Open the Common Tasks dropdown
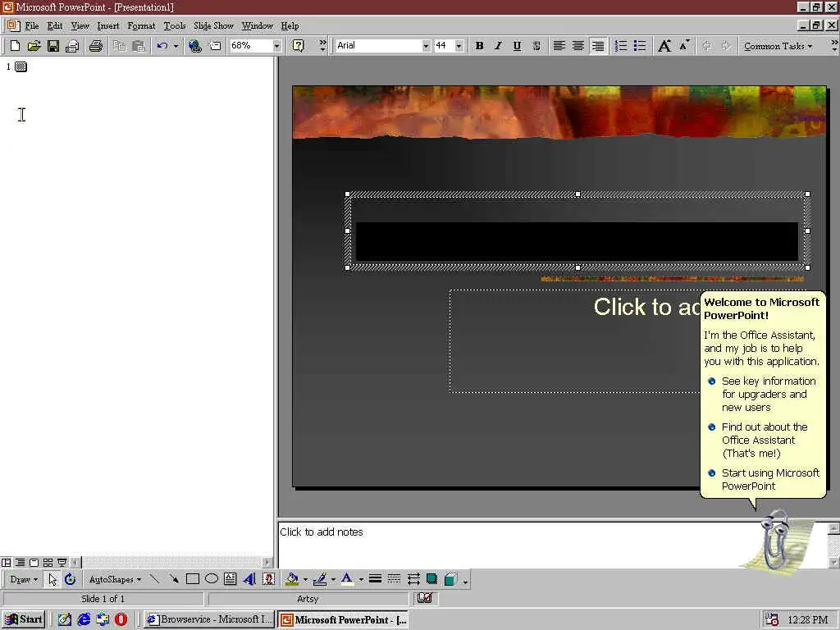 [778, 46]
